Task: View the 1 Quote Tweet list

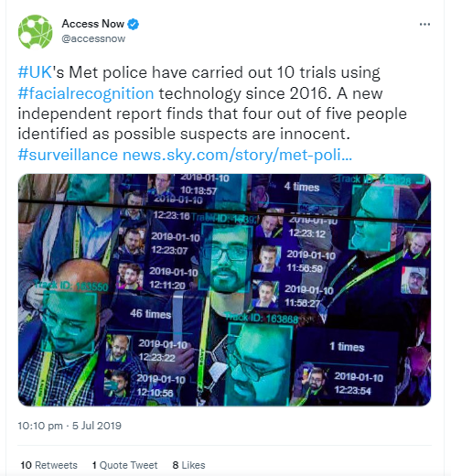Action: click(124, 465)
